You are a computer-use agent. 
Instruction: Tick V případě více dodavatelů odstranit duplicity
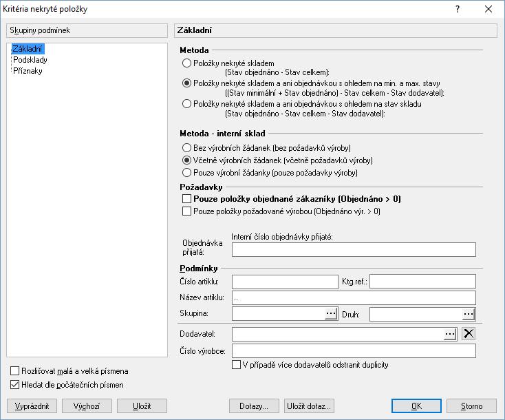point(237,365)
